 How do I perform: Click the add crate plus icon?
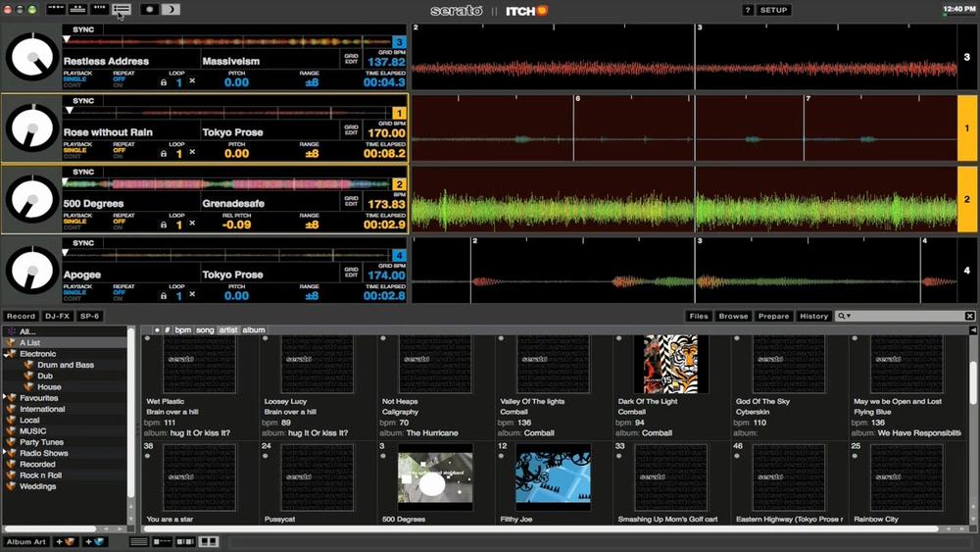pyautogui.click(x=67, y=542)
